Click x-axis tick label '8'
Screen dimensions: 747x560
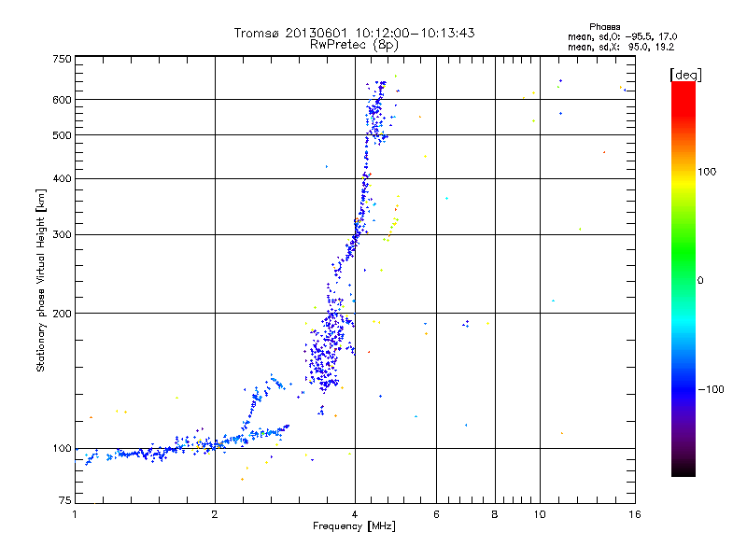[495, 514]
